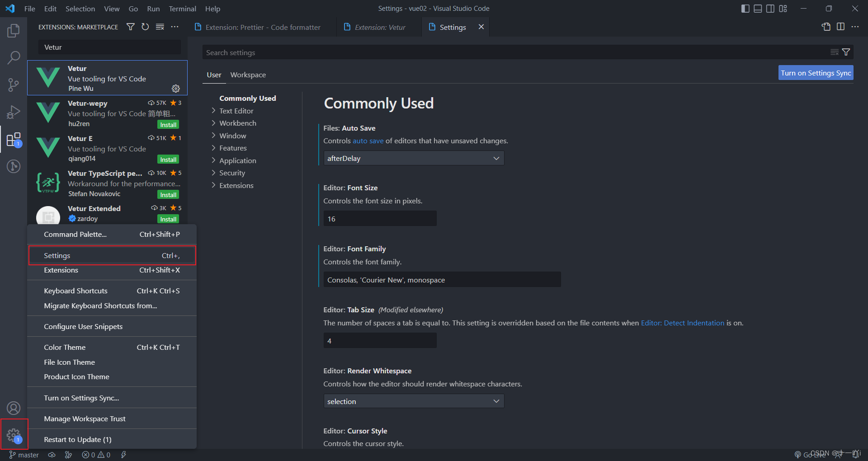The image size is (868, 461).
Task: Open the Git Graph activity bar icon
Action: coord(14,166)
